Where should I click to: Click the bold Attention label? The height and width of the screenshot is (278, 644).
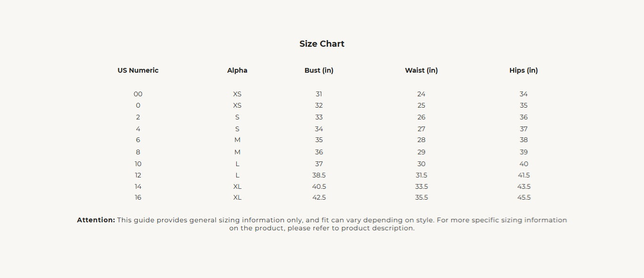point(96,220)
